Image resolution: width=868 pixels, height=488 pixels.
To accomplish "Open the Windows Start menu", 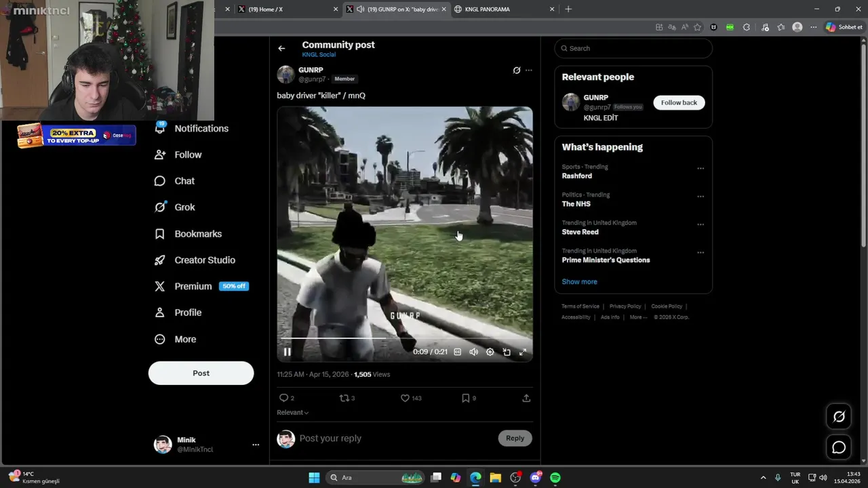I will coord(314,478).
